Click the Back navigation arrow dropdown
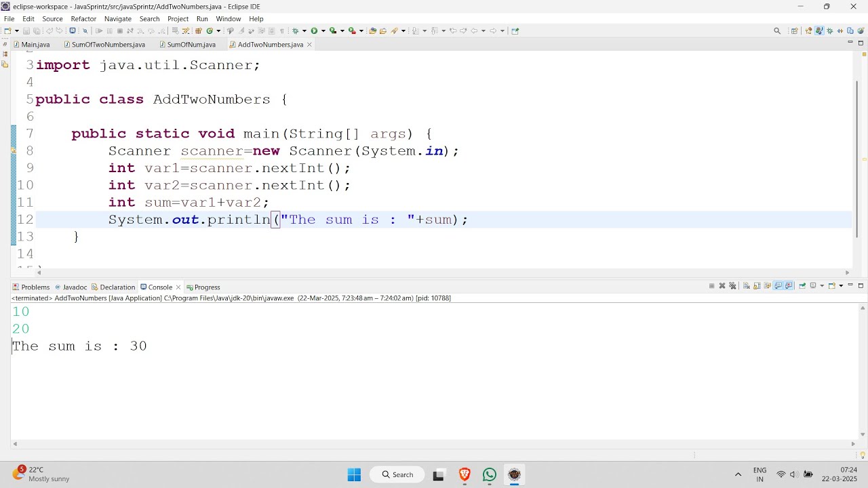 [484, 30]
